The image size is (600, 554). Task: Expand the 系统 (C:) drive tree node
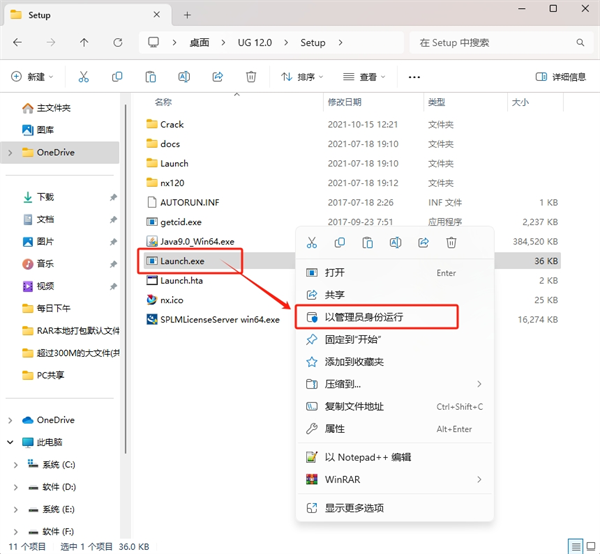(x=15, y=464)
